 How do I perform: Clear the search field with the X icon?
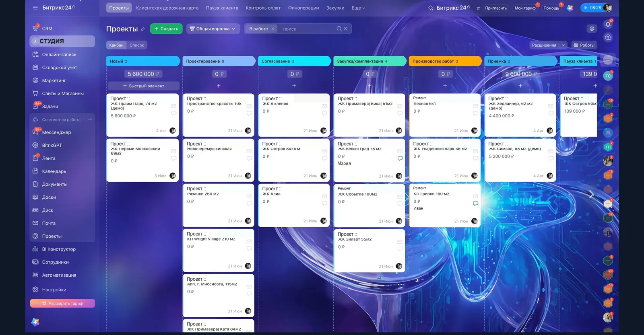(x=345, y=29)
